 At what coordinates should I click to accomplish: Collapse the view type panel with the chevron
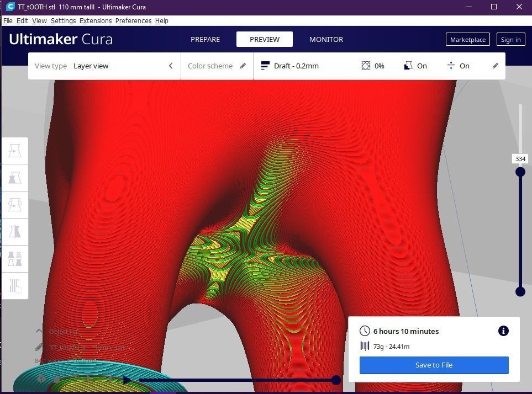coord(171,66)
